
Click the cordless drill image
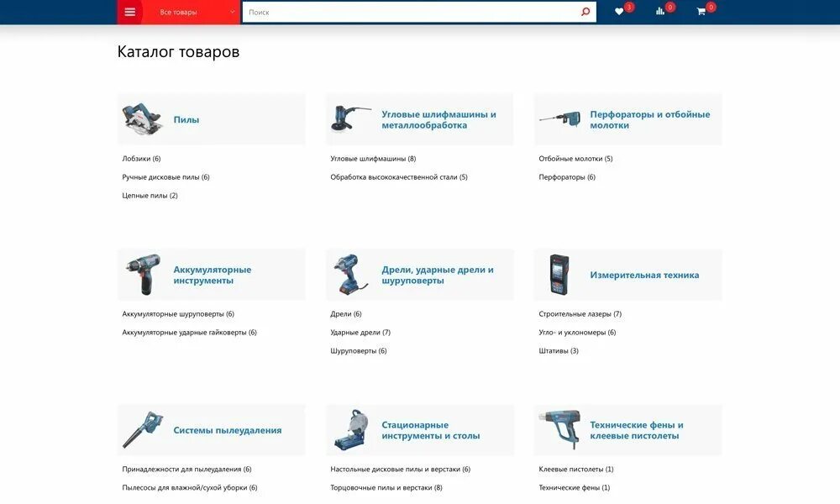click(x=144, y=275)
